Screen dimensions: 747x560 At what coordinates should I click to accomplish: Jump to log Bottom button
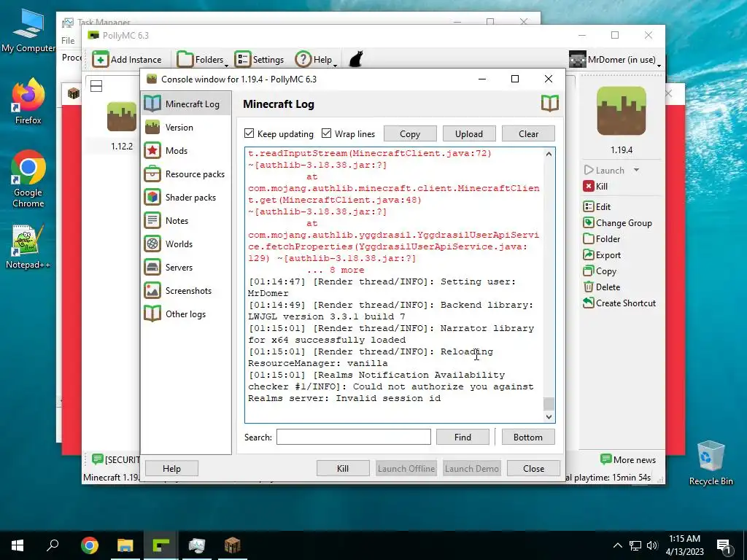click(x=528, y=437)
